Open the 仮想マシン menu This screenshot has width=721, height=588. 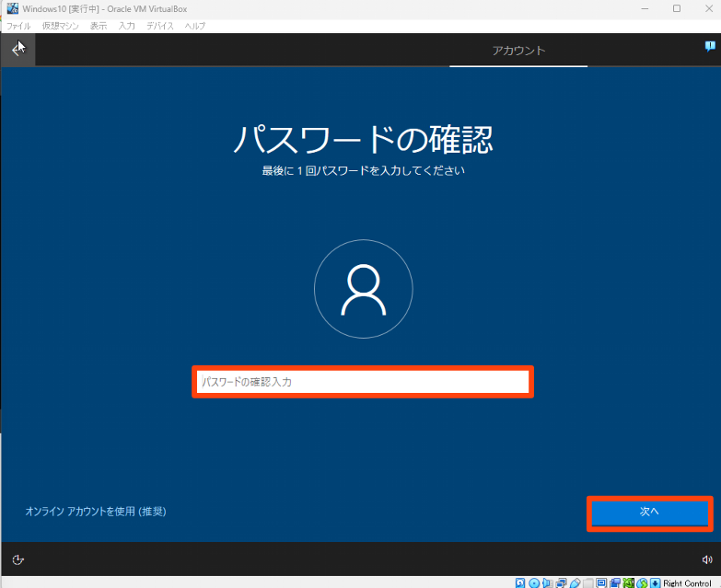[x=60, y=26]
